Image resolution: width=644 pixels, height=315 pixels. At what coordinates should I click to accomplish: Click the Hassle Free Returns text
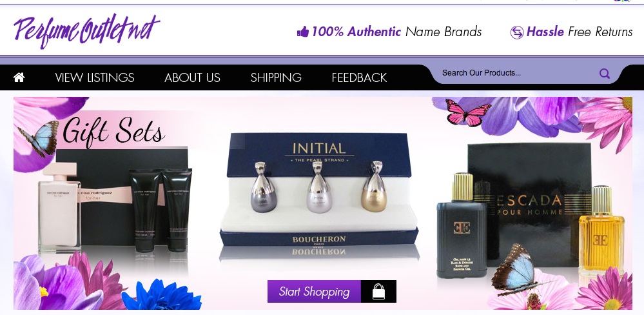pyautogui.click(x=579, y=32)
